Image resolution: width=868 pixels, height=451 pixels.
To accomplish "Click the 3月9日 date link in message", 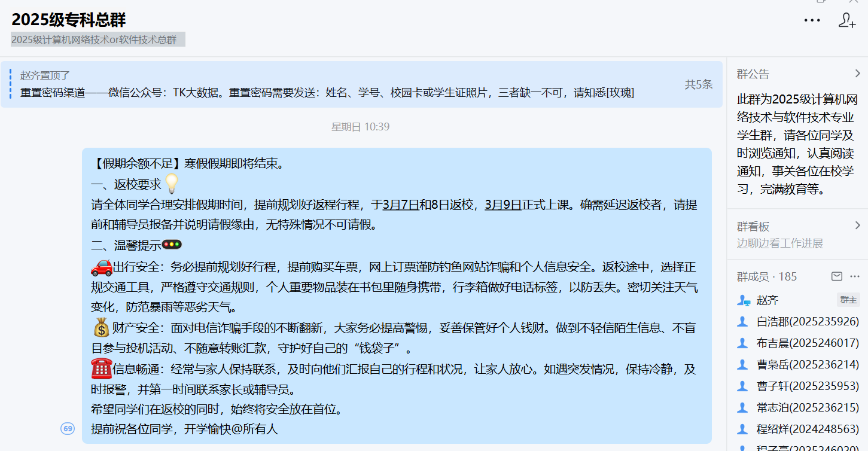I will (502, 205).
